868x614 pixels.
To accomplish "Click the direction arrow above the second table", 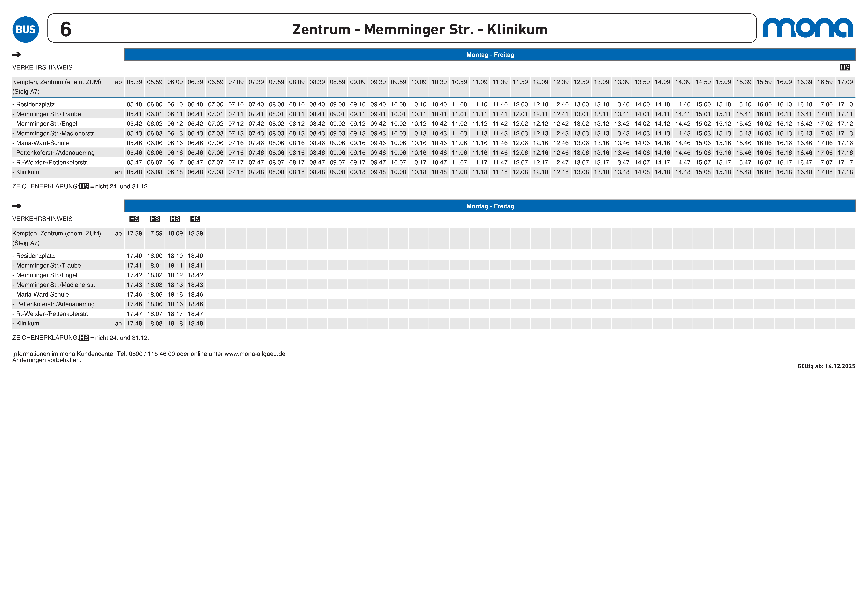I will [17, 206].
